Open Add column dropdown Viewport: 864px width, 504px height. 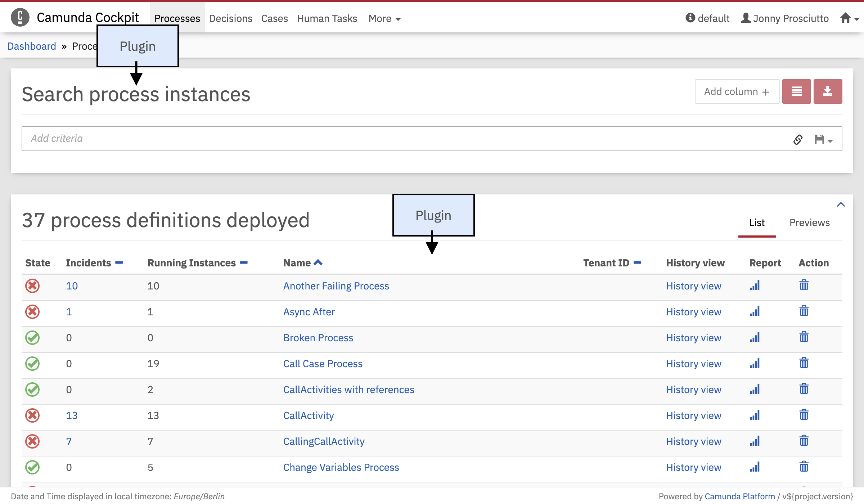point(737,91)
